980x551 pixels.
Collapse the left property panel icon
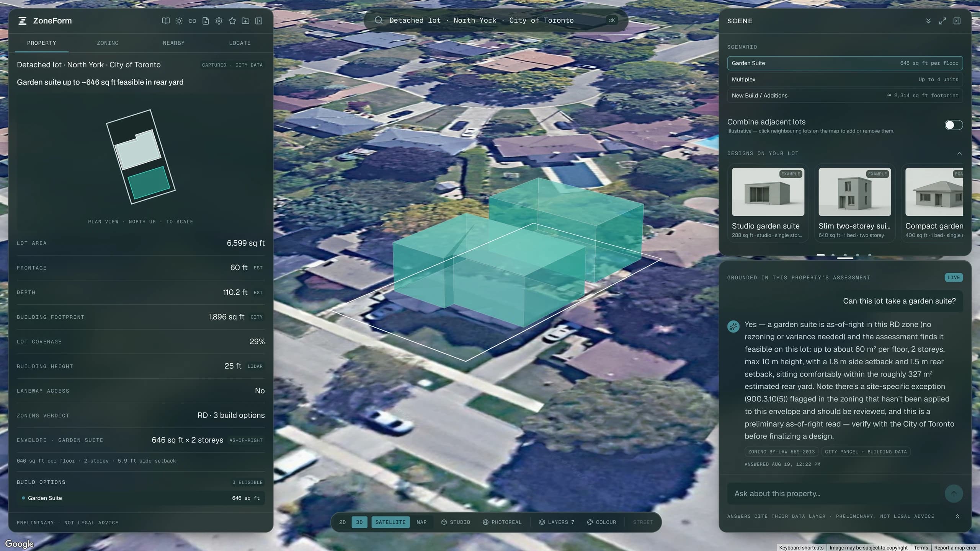point(259,21)
